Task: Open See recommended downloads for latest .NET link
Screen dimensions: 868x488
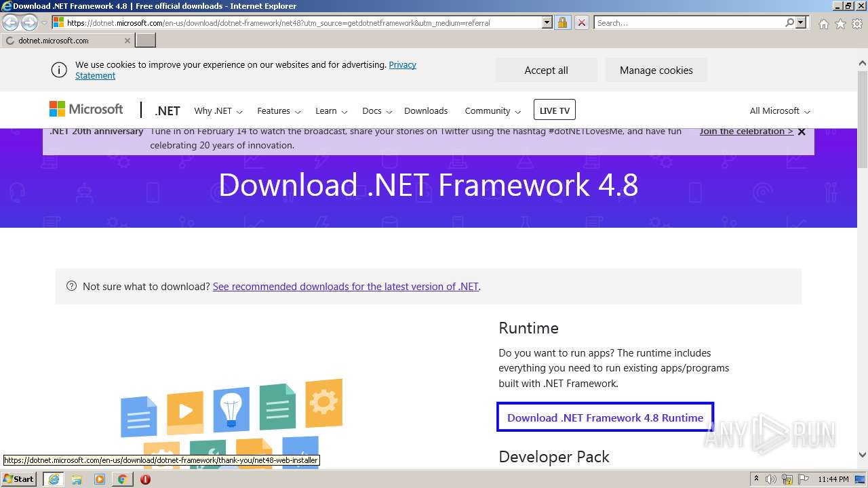Action: click(x=346, y=286)
